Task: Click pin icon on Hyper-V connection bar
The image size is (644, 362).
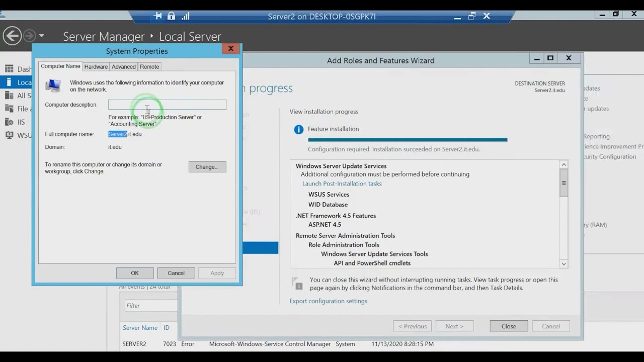Action: click(157, 16)
